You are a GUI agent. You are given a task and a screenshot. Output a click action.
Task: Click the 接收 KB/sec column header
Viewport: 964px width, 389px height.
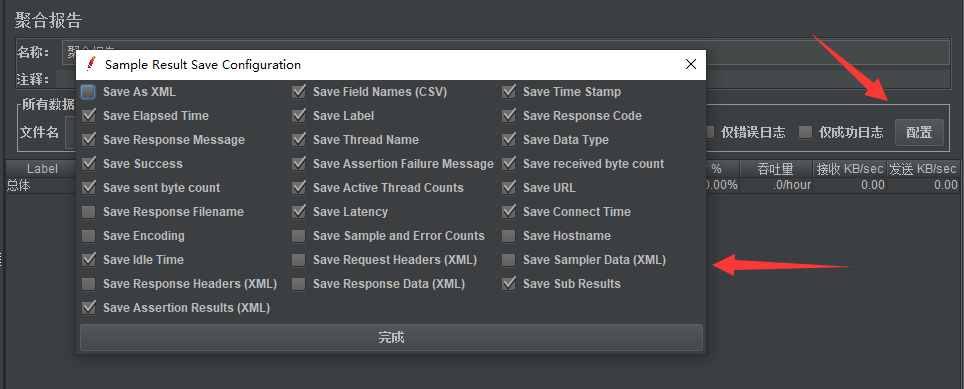(850, 168)
